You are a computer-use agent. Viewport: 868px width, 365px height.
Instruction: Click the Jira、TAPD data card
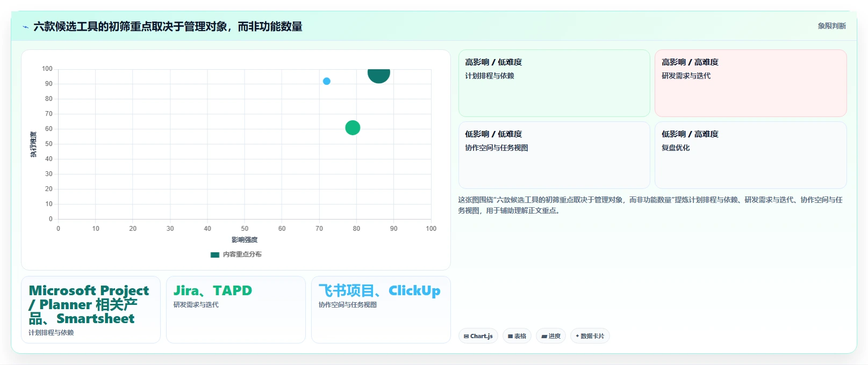(236, 310)
